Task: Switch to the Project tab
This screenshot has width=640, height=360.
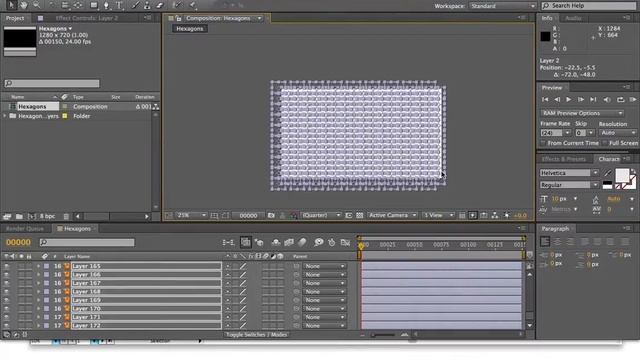Action: (x=15, y=18)
